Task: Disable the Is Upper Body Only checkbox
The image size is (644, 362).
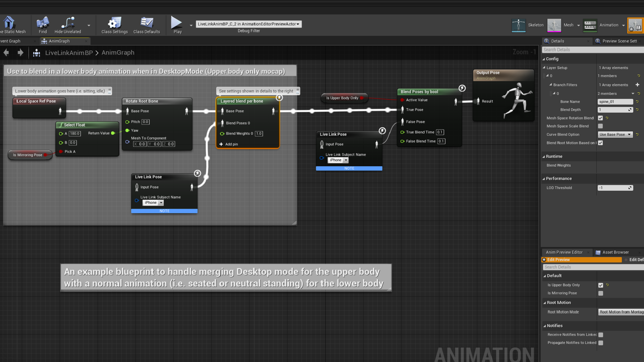Action: [x=601, y=285]
